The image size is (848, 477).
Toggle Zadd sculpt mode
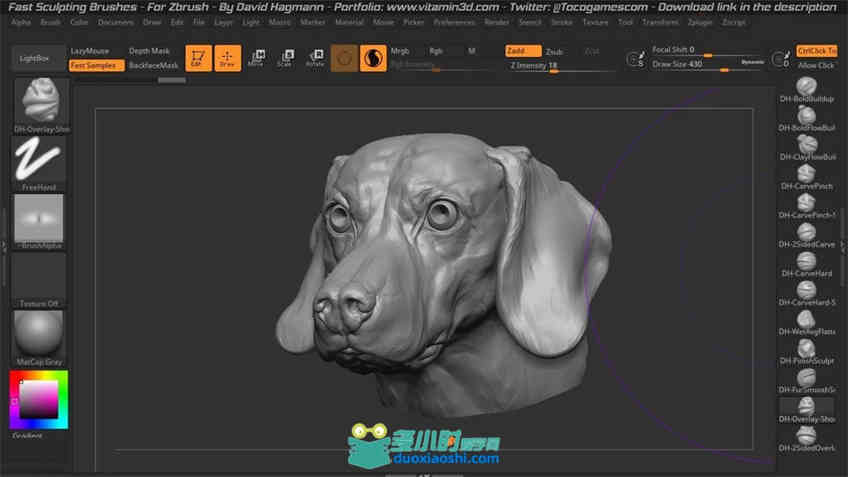tap(522, 51)
